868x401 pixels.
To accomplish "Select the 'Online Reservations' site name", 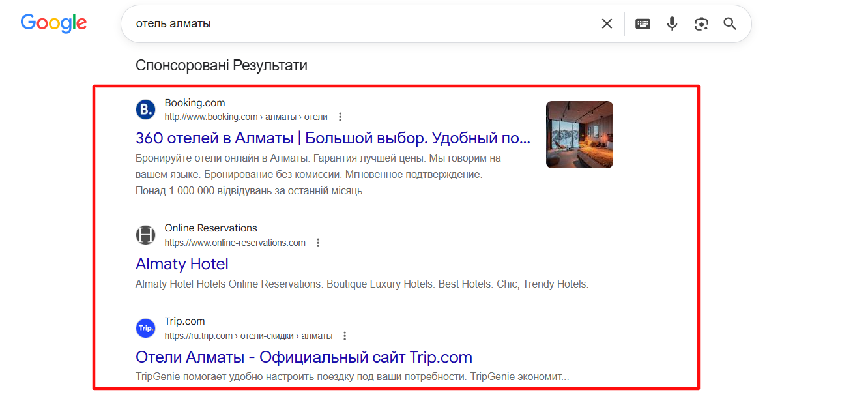I will 210,228.
